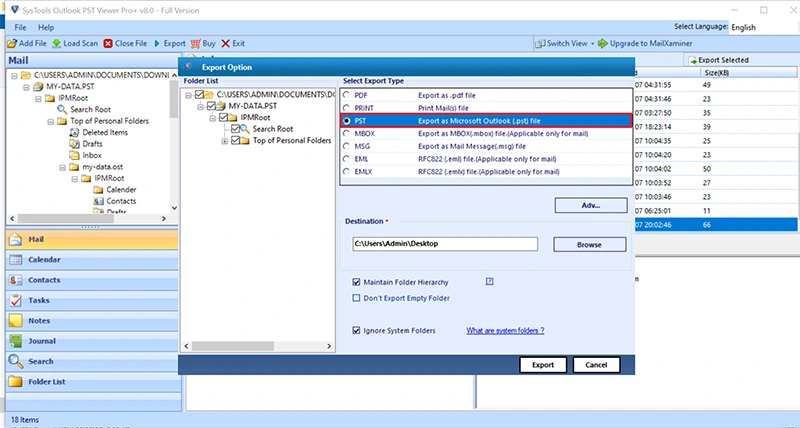Select the MBOX export type radio button
800x428 pixels.
[346, 133]
